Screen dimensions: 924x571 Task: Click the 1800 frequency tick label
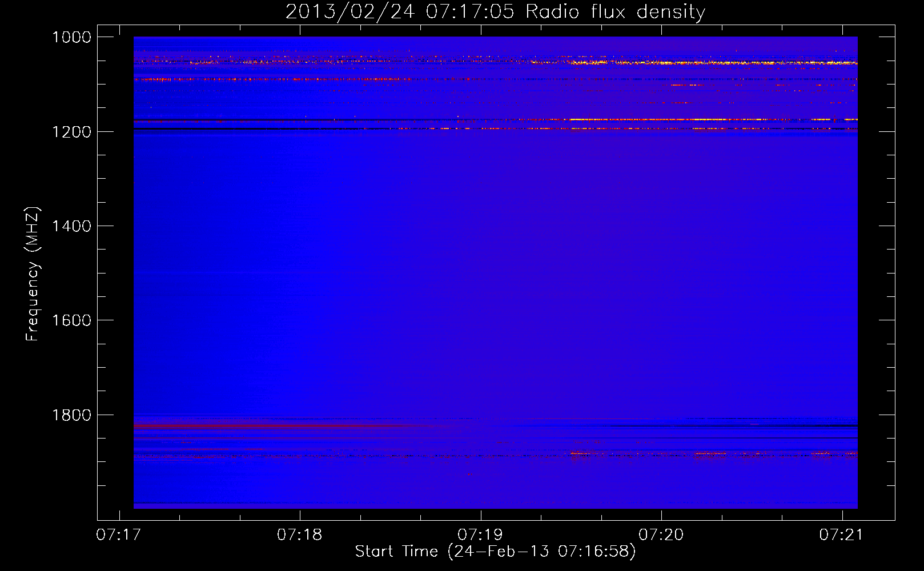tap(71, 415)
